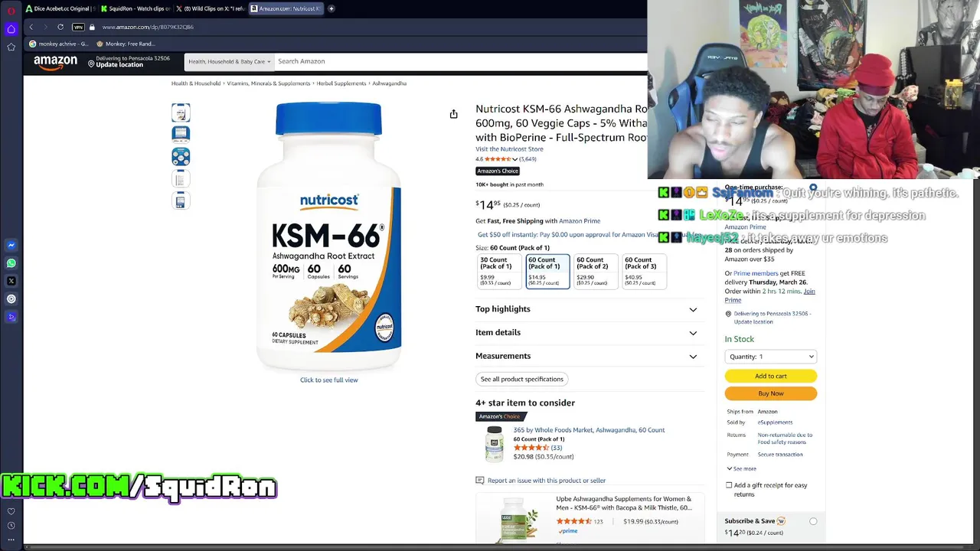Click the VPN badge in address bar
Image resolution: width=980 pixels, height=551 pixels.
(78, 27)
